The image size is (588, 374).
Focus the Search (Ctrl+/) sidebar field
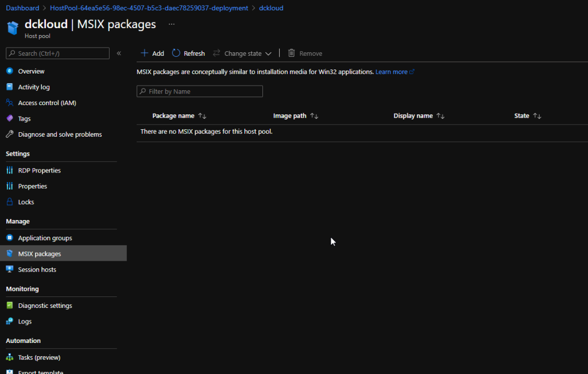pos(58,53)
